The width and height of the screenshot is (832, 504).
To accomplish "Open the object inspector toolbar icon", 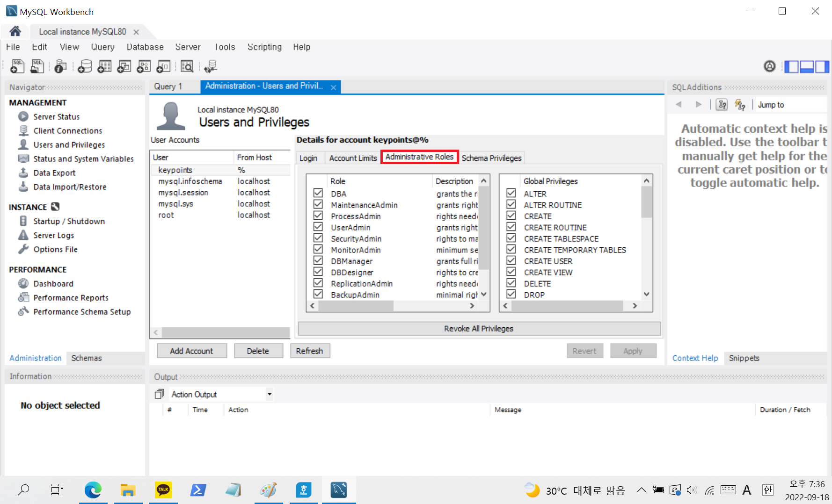I will pos(61,66).
